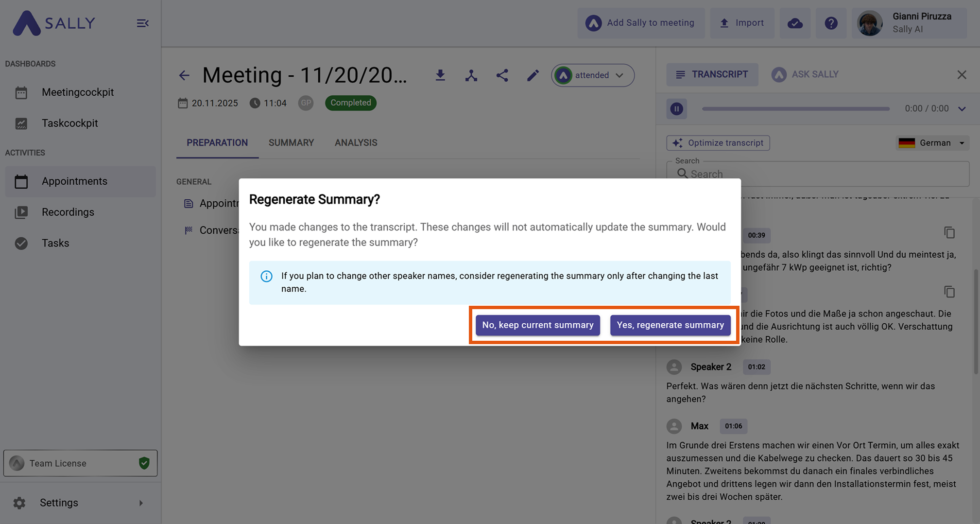Go back using the left arrow

184,75
